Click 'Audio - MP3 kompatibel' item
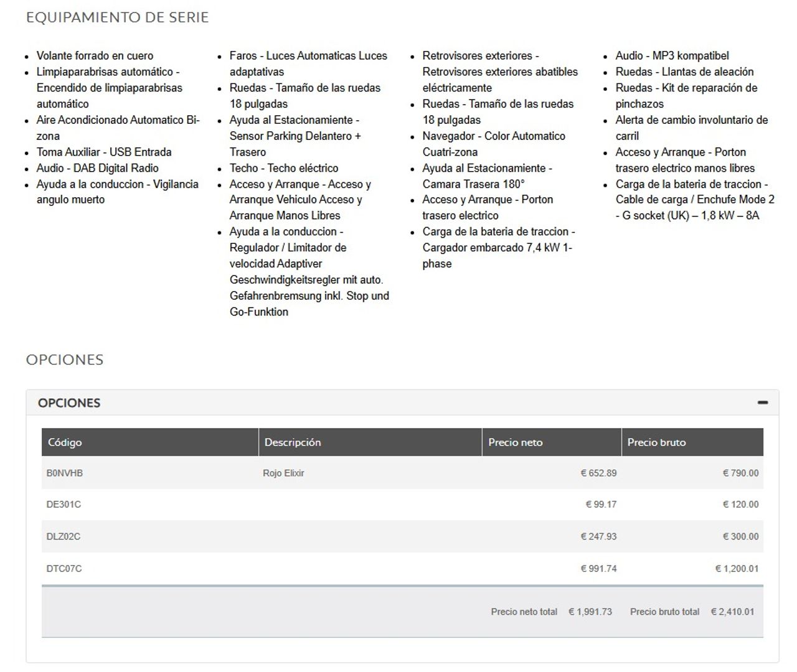Image resolution: width=797 pixels, height=672 pixels. (x=672, y=56)
